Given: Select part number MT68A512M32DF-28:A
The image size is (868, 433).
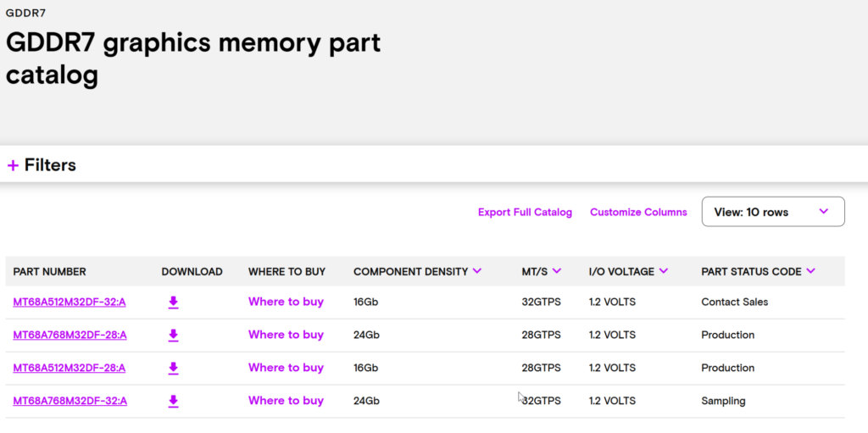Looking at the screenshot, I should tap(70, 369).
